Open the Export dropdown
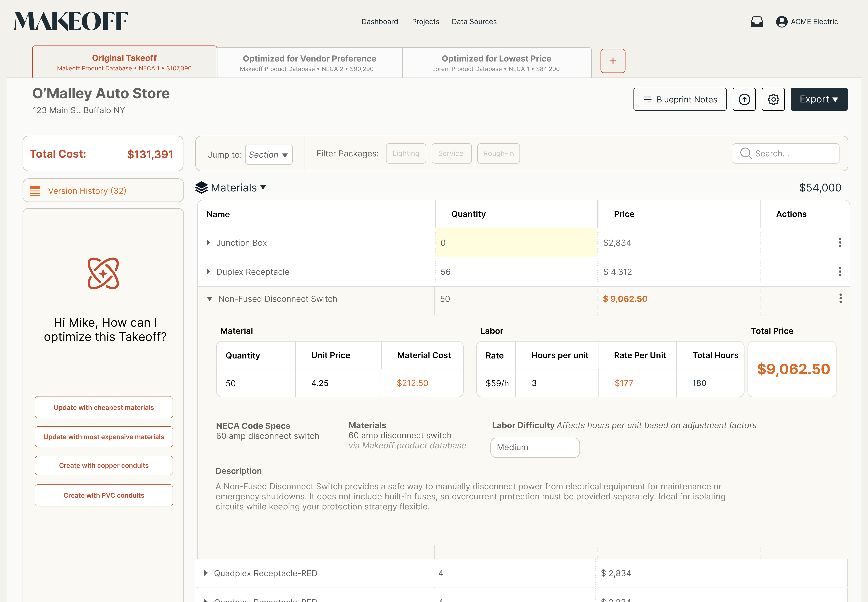The height and width of the screenshot is (602, 868). [x=819, y=99]
